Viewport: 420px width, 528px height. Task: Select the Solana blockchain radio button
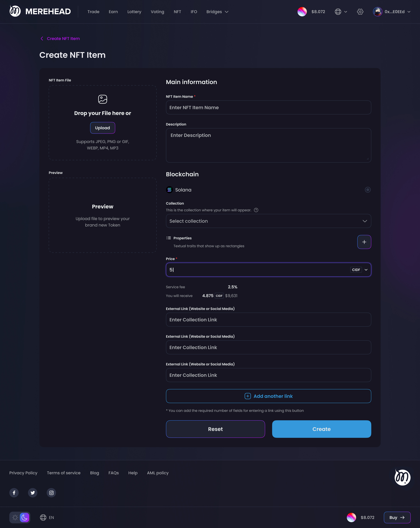coord(367,190)
